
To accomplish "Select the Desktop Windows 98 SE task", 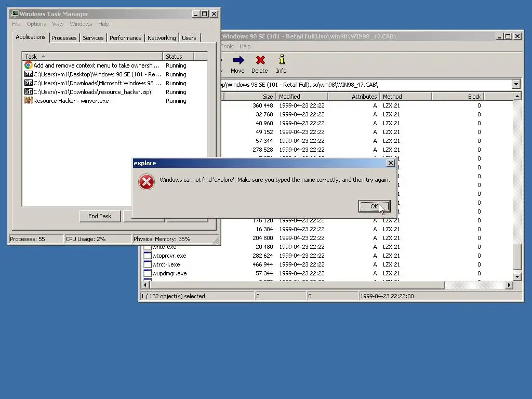I will click(115, 74).
